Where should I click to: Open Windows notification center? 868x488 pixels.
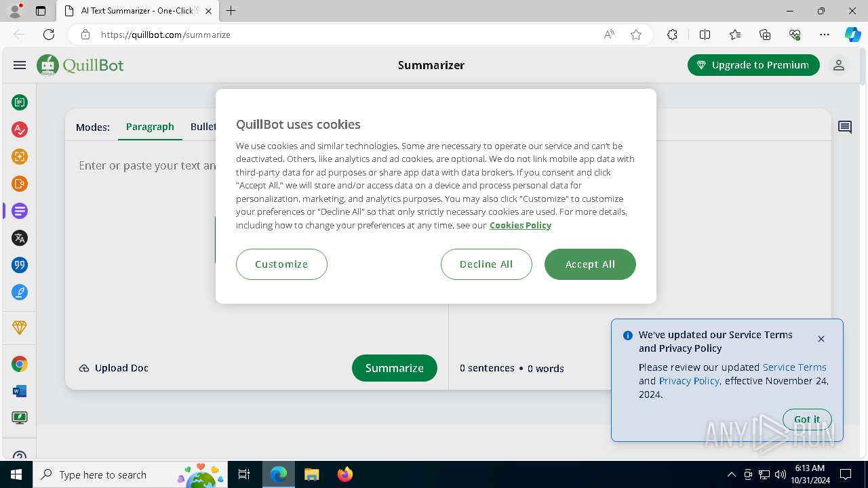[x=846, y=474]
